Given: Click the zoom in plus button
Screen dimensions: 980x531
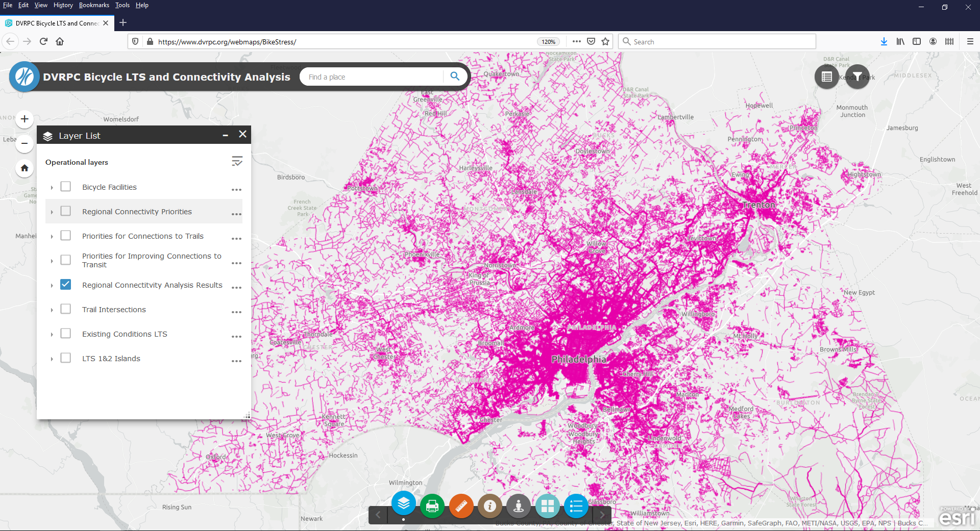Looking at the screenshot, I should click(24, 119).
